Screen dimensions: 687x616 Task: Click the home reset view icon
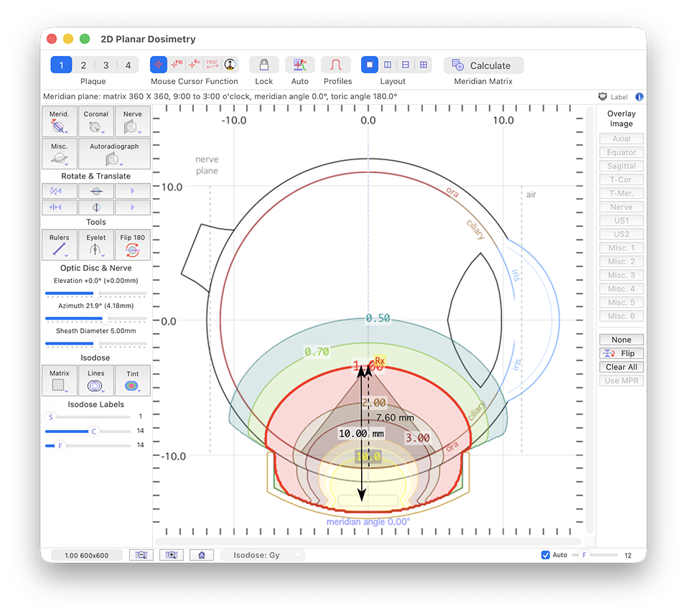coord(202,555)
